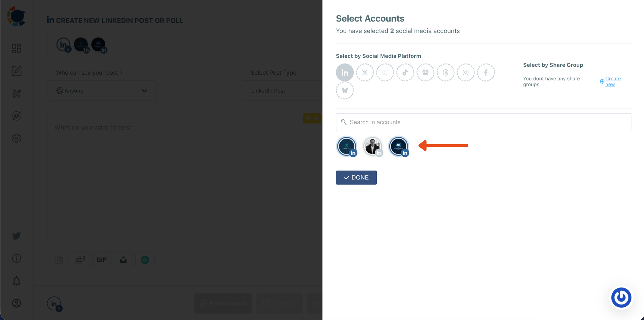Viewport: 644px width, 320px height.
Task: Select the Threads platform filter
Action: tap(445, 72)
